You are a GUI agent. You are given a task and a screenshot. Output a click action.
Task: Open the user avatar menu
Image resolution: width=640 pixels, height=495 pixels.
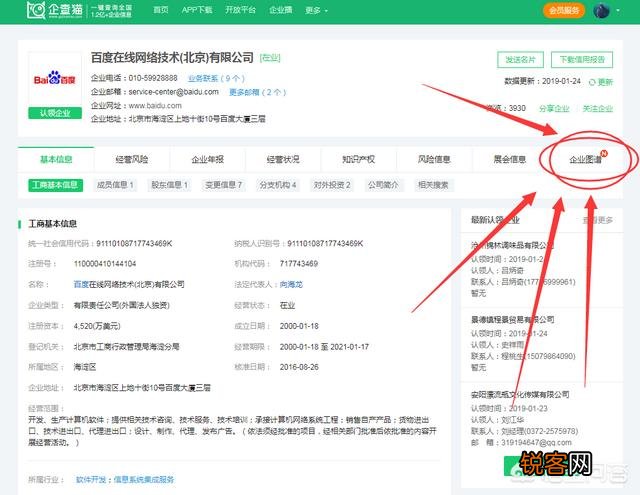click(x=601, y=11)
